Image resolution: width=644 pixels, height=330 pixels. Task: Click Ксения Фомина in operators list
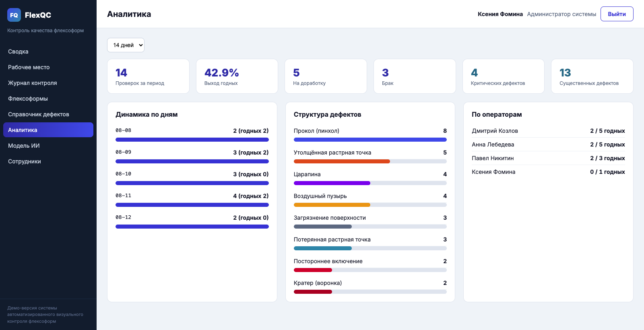pyautogui.click(x=548, y=172)
